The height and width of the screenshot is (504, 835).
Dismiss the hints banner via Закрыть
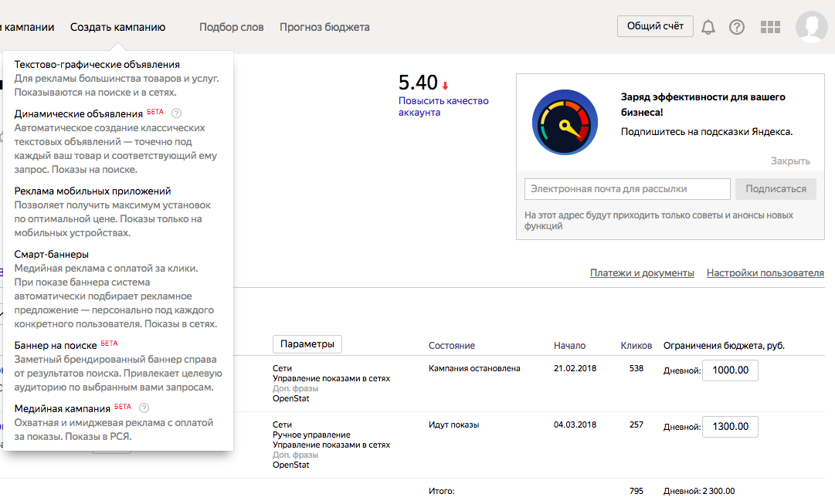click(790, 161)
